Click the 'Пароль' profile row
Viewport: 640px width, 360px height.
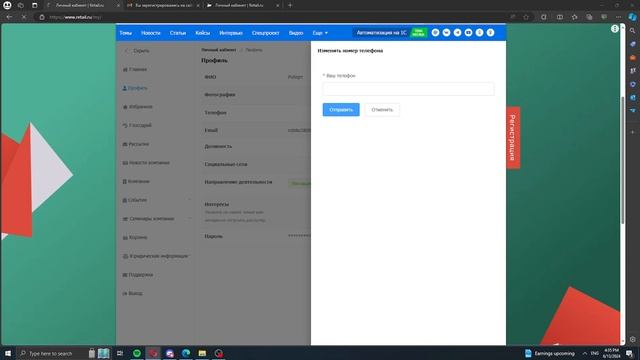click(x=256, y=236)
